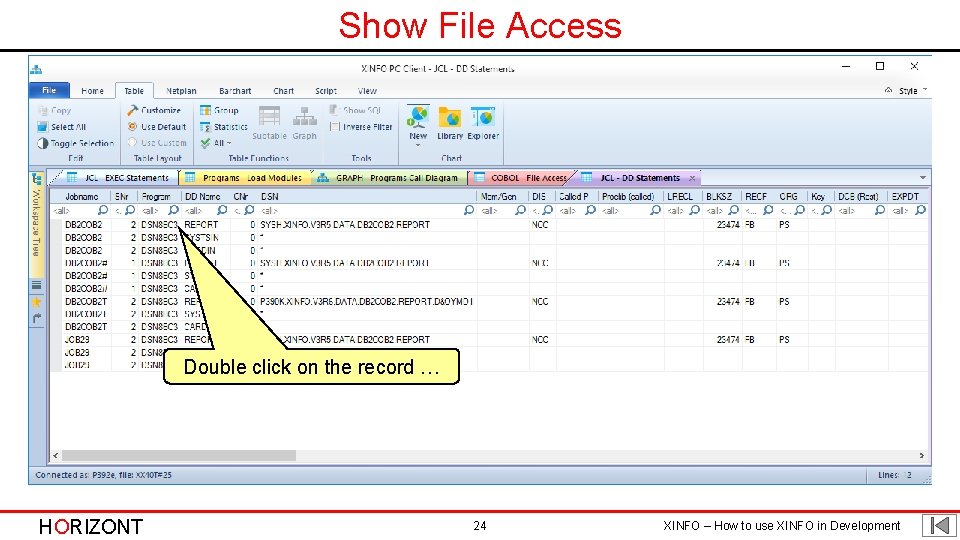Open the Statistics table function
960x540 pixels.
223,127
